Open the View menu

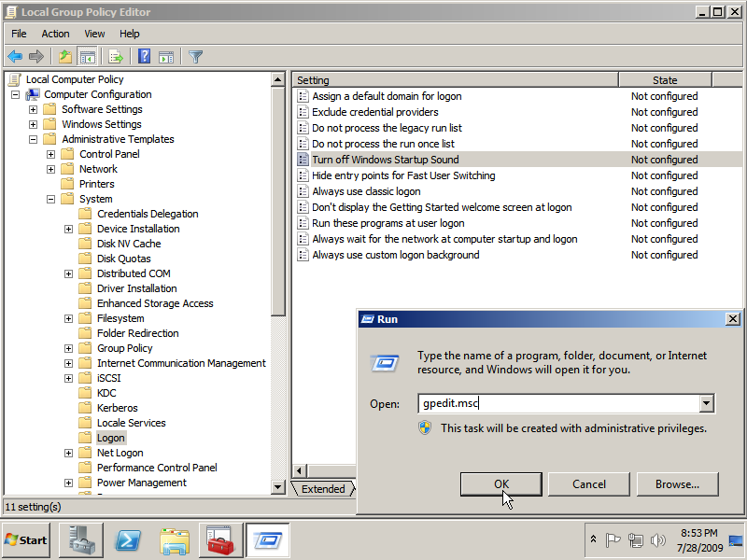click(94, 34)
